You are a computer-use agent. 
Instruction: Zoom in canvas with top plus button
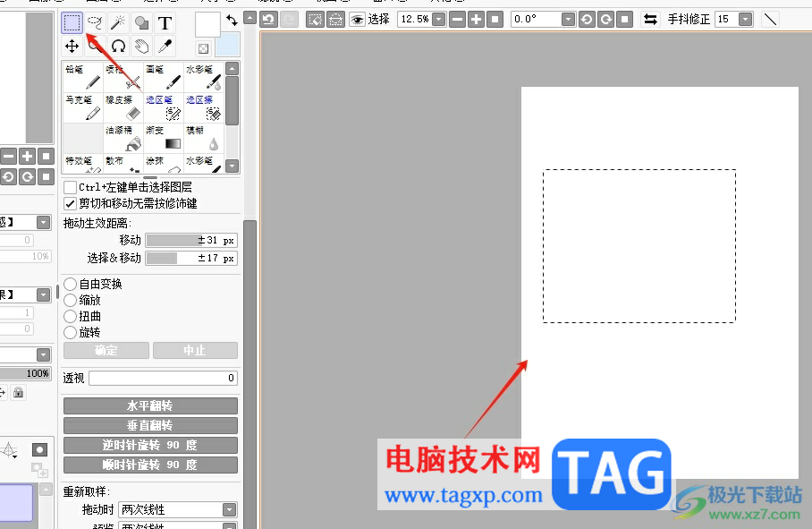476,20
